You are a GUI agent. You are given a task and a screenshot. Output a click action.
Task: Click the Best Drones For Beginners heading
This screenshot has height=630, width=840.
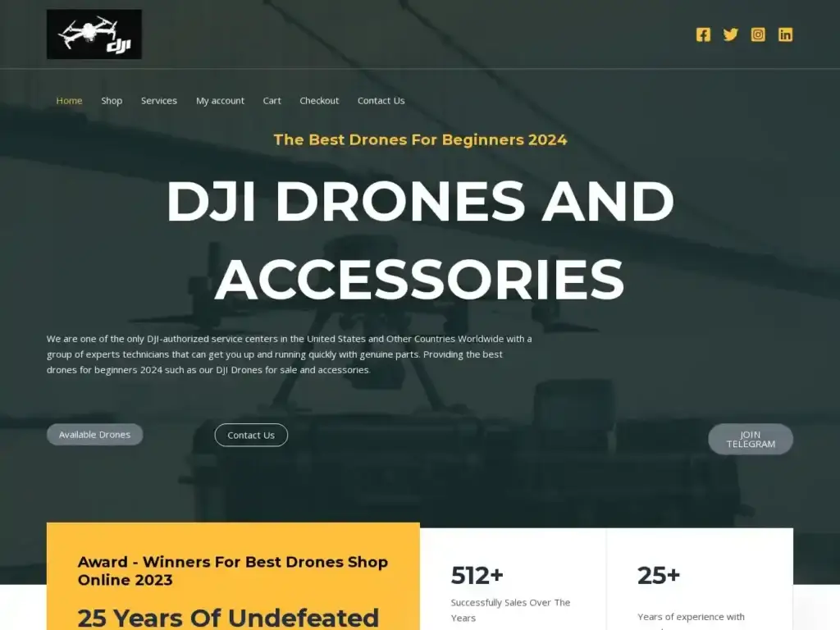(x=422, y=139)
